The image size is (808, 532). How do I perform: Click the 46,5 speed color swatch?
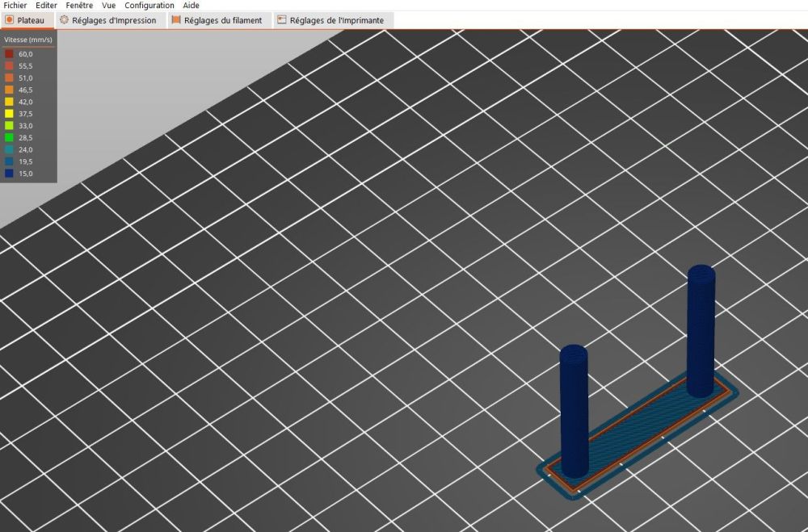click(x=9, y=90)
